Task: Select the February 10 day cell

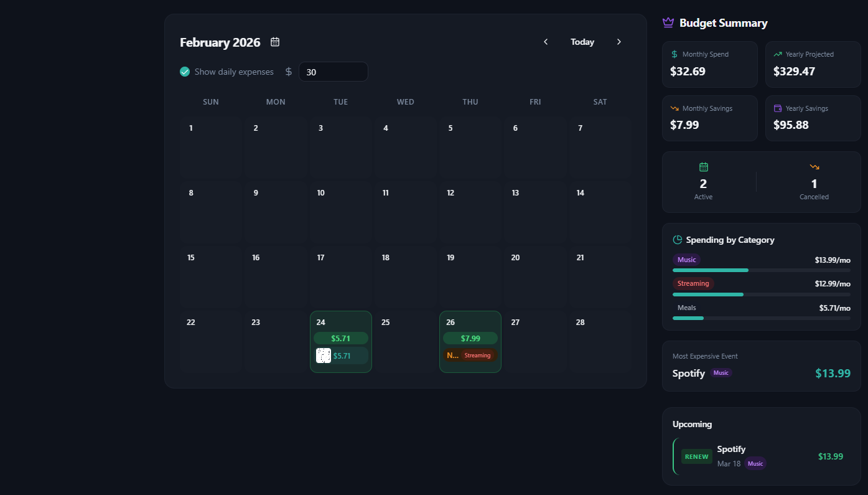Action: [x=341, y=212]
